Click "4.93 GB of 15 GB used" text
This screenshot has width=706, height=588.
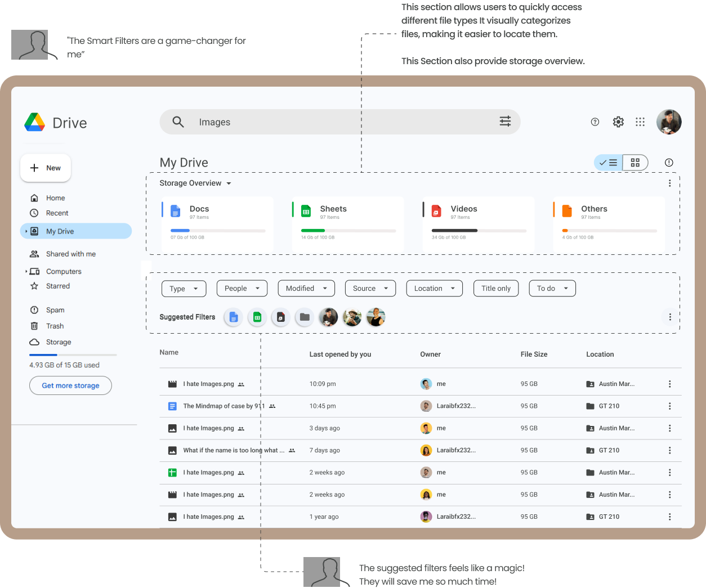[x=64, y=365]
